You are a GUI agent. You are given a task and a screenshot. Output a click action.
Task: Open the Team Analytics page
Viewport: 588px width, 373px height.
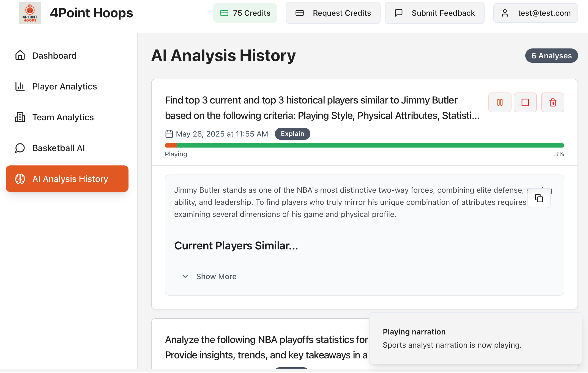(x=63, y=117)
